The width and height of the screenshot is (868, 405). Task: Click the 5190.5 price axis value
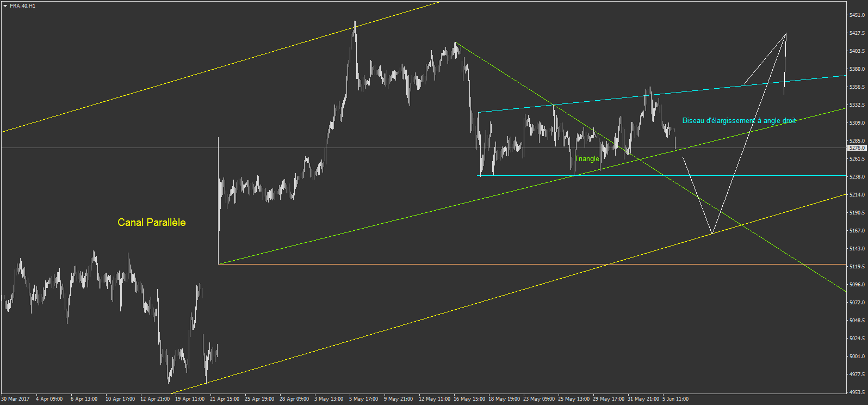click(x=857, y=213)
